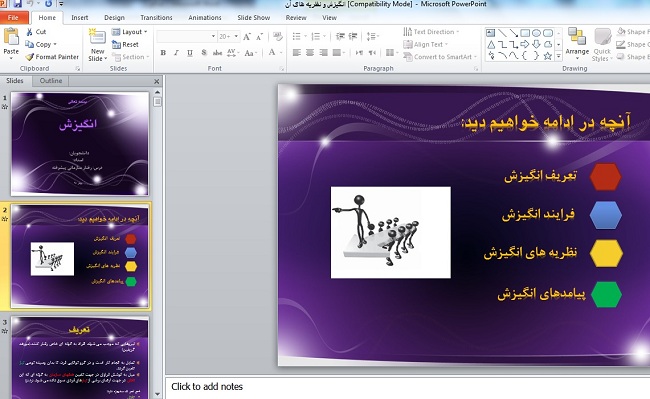Decrease list indent level
The image size is (650, 399).
(x=340, y=36)
